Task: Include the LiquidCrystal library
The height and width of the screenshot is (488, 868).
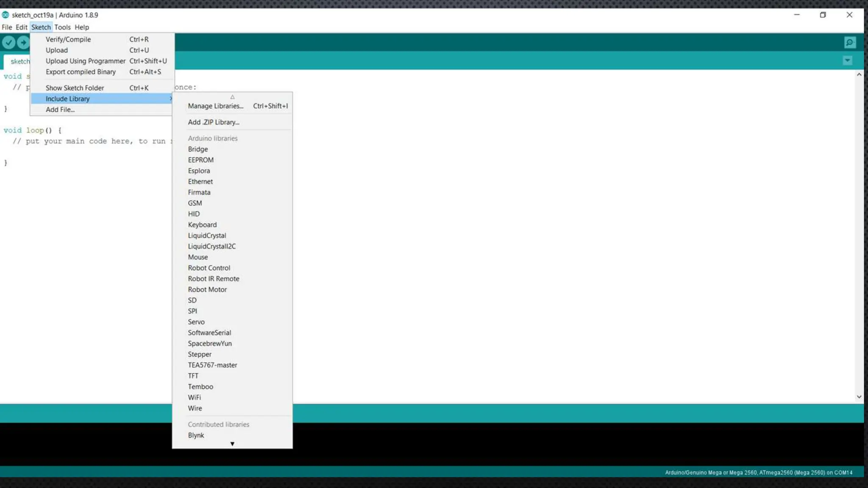Action: tap(232, 236)
